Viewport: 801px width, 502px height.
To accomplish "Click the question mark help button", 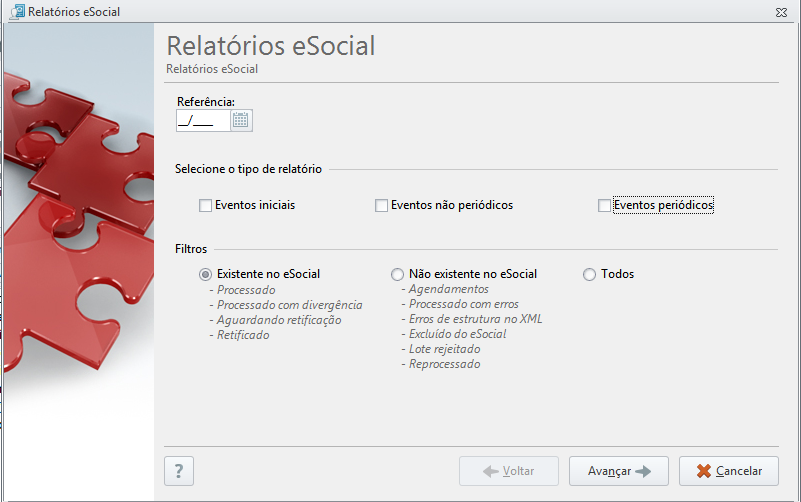I will pyautogui.click(x=179, y=471).
